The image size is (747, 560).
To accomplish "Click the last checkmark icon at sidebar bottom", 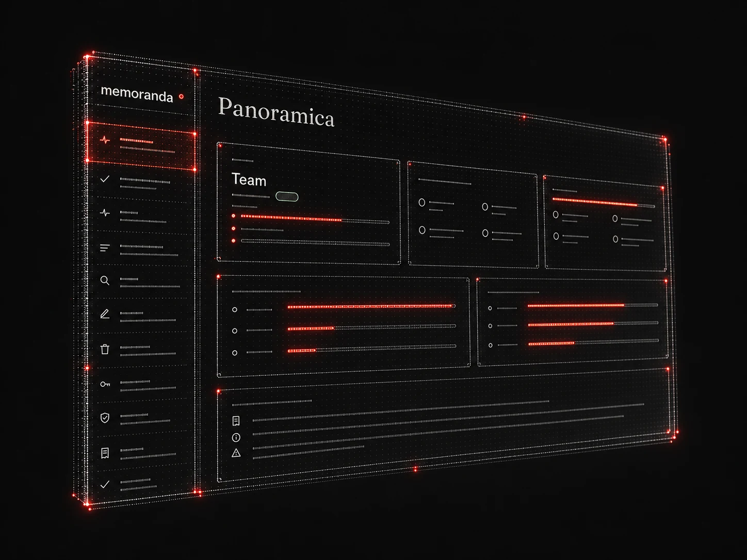I will [x=105, y=484].
